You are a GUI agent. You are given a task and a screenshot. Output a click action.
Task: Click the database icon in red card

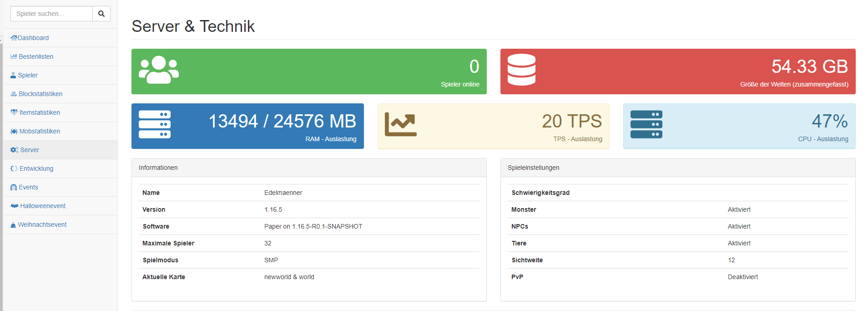coord(522,70)
